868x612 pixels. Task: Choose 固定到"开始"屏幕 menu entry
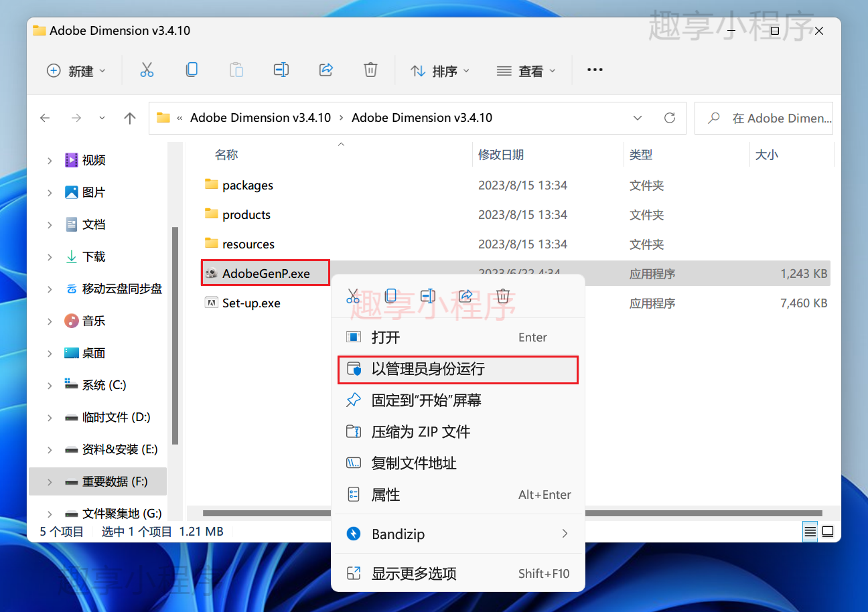point(458,400)
